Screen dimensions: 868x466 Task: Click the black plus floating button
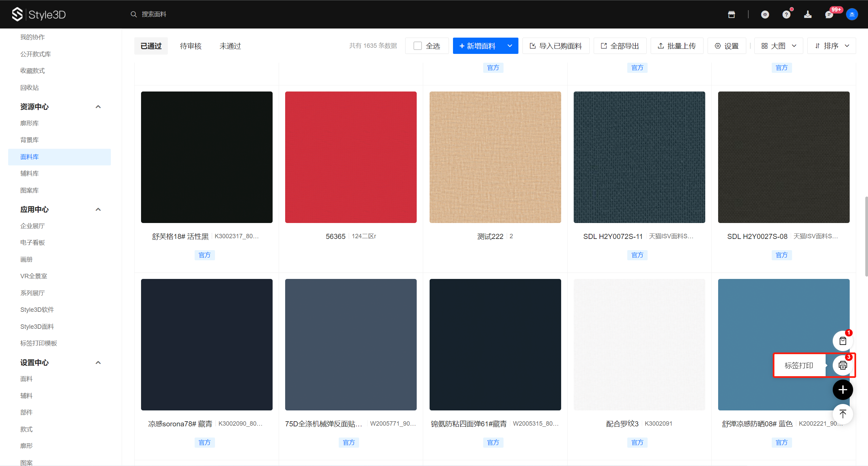tap(843, 390)
